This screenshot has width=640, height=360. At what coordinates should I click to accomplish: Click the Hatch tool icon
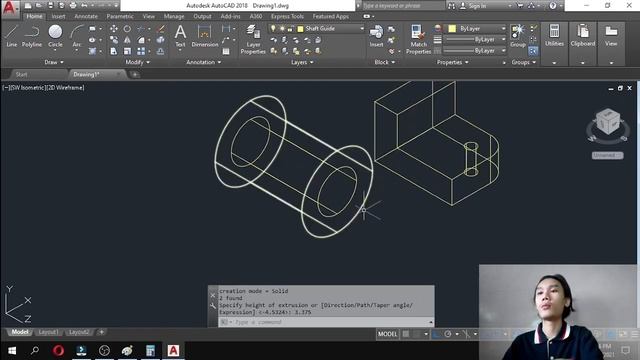pyautogui.click(x=92, y=51)
